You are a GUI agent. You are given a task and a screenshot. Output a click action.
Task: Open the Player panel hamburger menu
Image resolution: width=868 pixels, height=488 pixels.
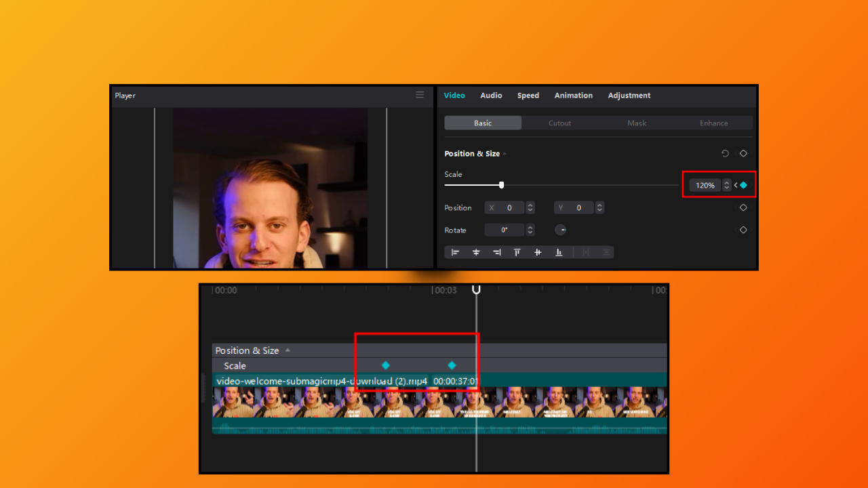click(x=419, y=95)
